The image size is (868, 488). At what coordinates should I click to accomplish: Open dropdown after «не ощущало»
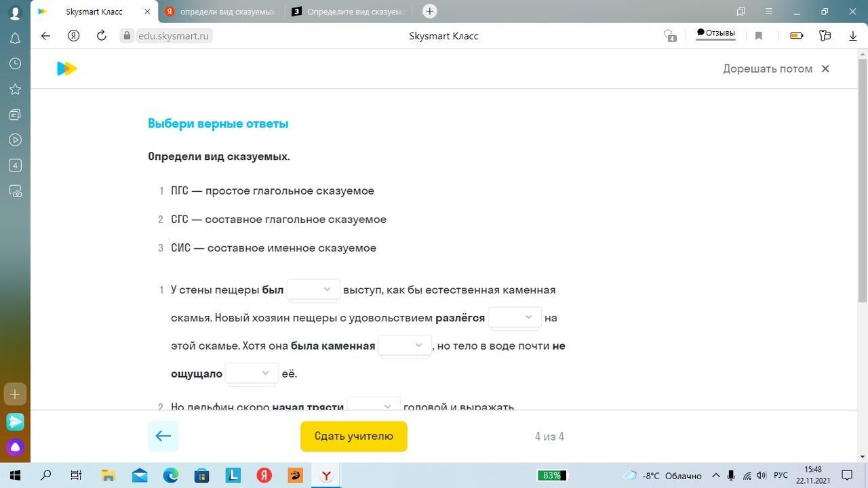click(x=252, y=373)
